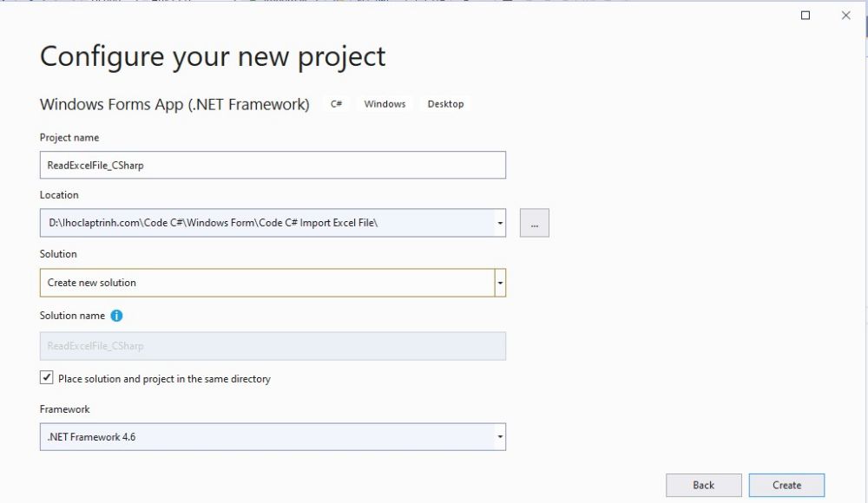Click the Configure your new project heading

213,57
